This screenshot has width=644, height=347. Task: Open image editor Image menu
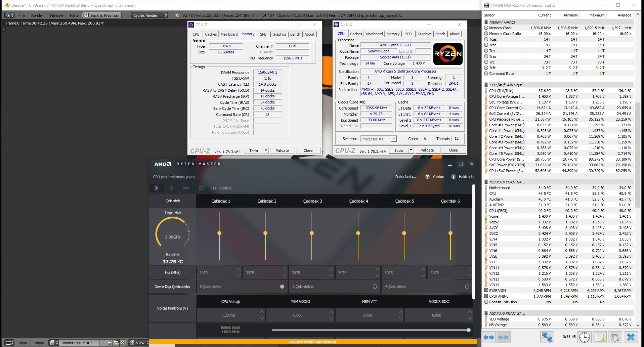tap(39, 343)
